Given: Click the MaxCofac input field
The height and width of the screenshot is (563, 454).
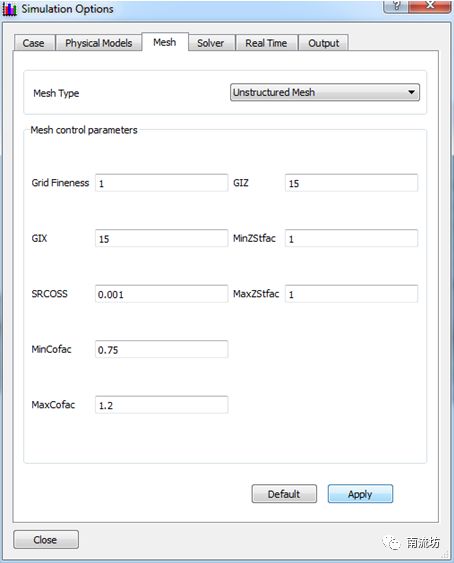Looking at the screenshot, I should (x=162, y=405).
